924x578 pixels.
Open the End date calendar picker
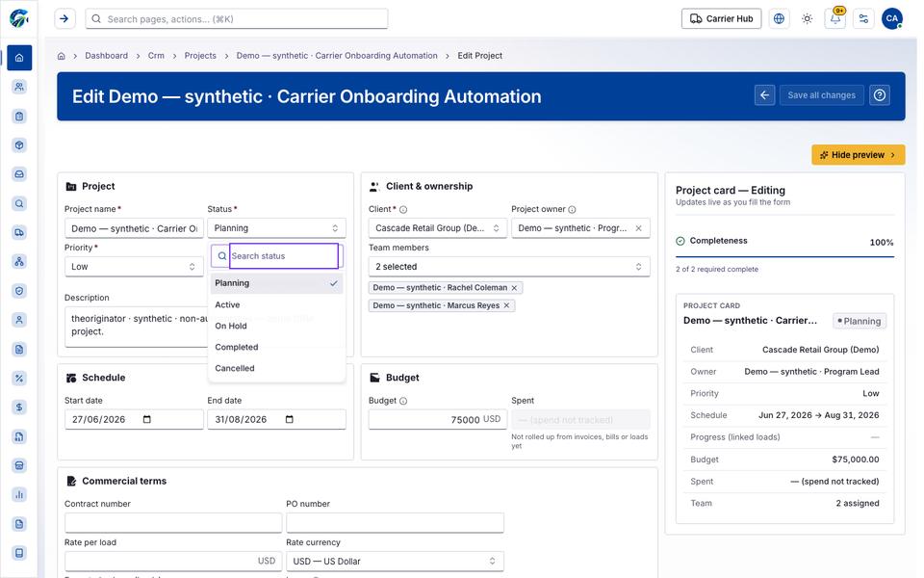[290, 419]
